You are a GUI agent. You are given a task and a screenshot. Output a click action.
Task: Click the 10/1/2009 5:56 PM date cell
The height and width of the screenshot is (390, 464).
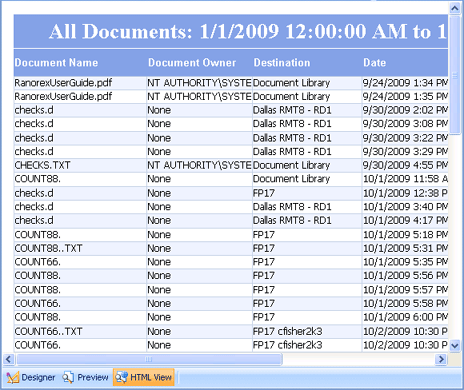[x=405, y=276]
